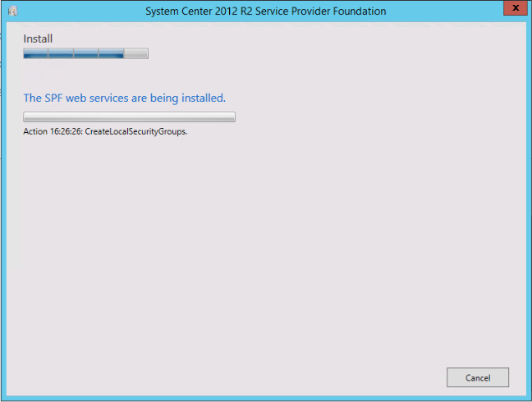Viewport: 532px width, 402px height.
Task: Click the left blue window border
Action: [3, 205]
